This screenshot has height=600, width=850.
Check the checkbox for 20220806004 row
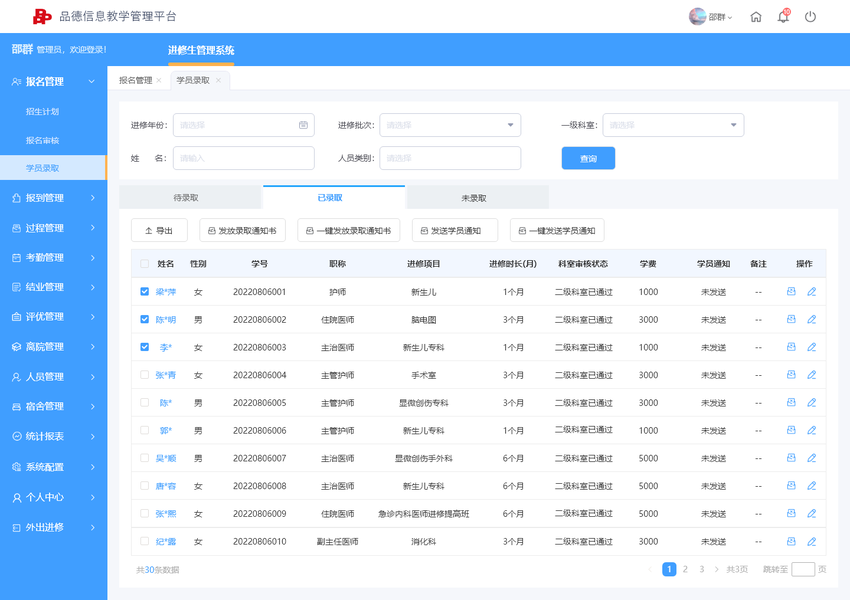click(x=144, y=375)
